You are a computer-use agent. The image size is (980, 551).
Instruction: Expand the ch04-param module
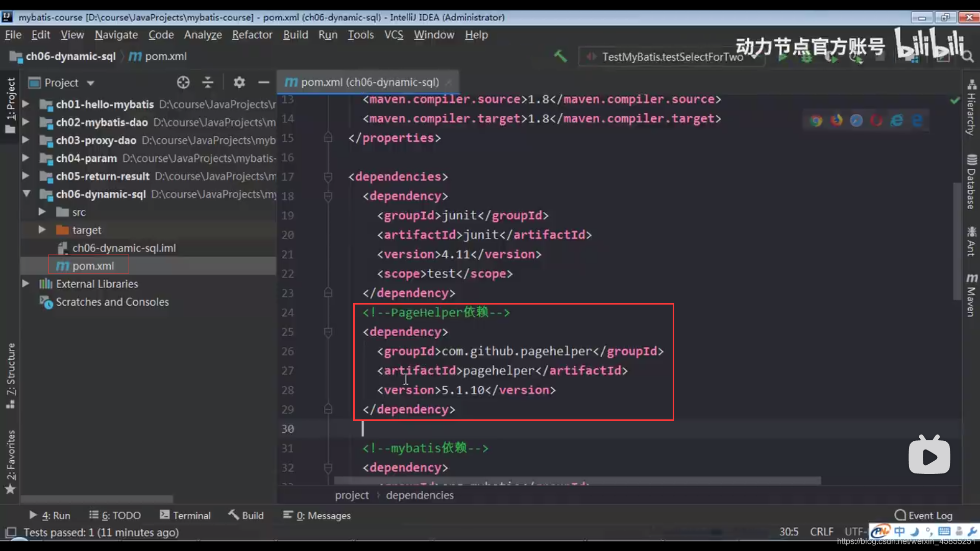[x=26, y=158]
